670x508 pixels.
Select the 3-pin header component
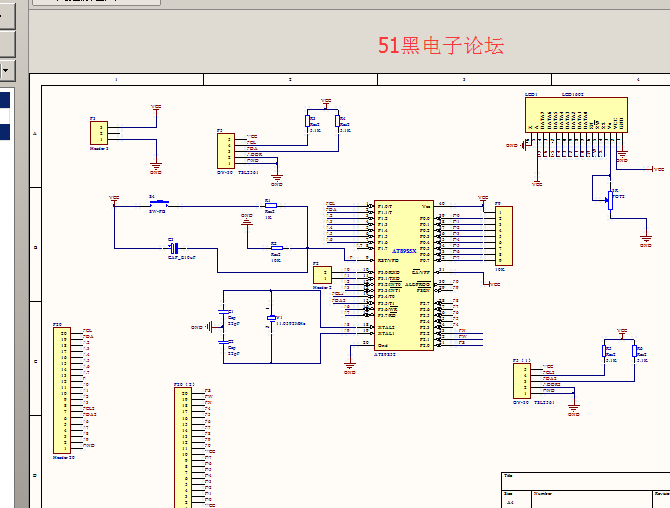click(99, 133)
